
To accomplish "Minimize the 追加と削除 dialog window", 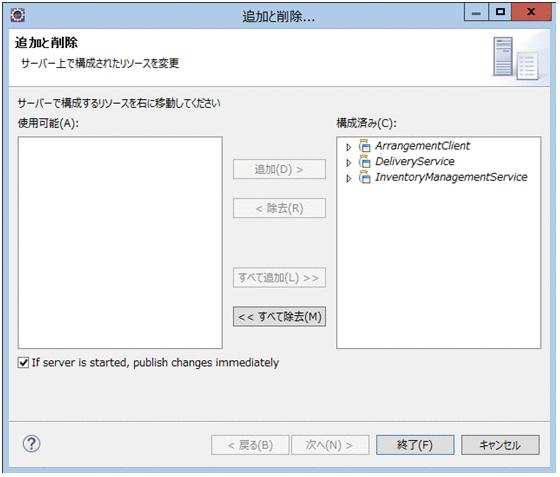I will tap(476, 12).
